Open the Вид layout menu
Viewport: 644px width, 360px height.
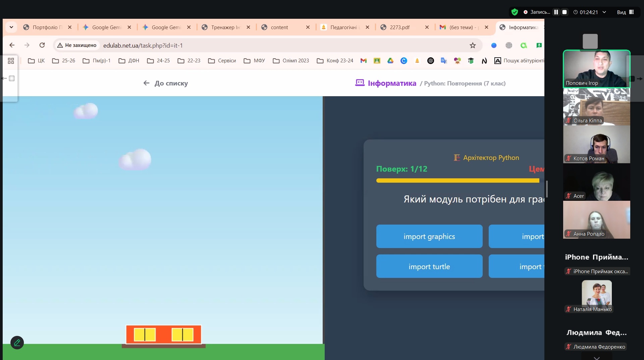(625, 12)
